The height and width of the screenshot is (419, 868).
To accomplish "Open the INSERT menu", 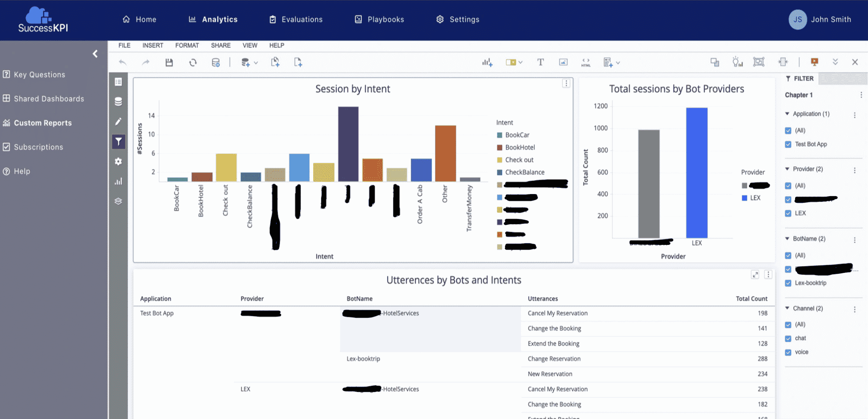I will pyautogui.click(x=153, y=45).
